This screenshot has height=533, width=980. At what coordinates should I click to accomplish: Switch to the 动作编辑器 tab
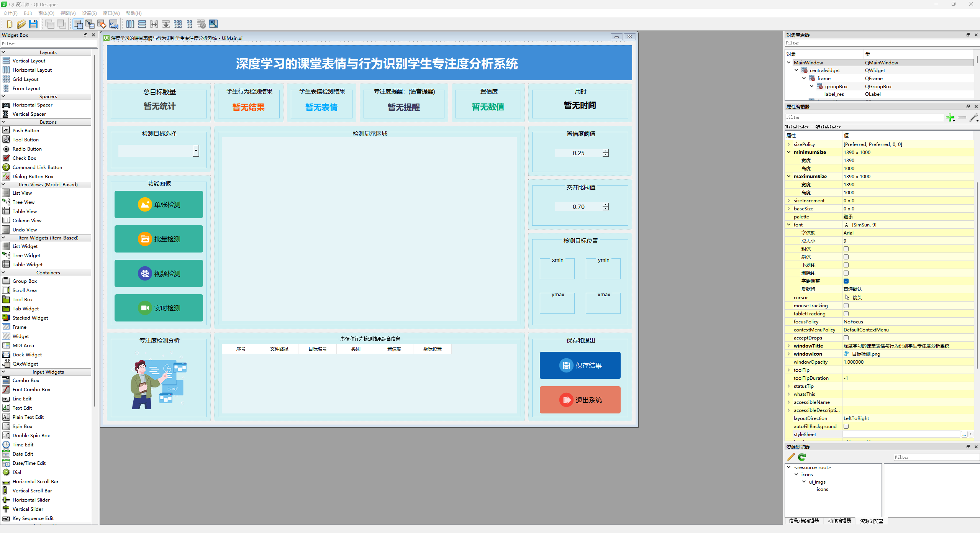pos(839,521)
